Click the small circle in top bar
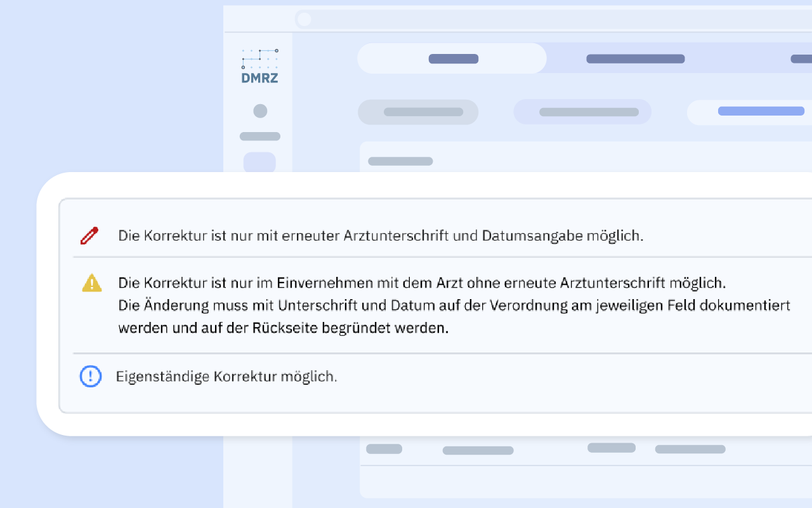 coord(304,19)
